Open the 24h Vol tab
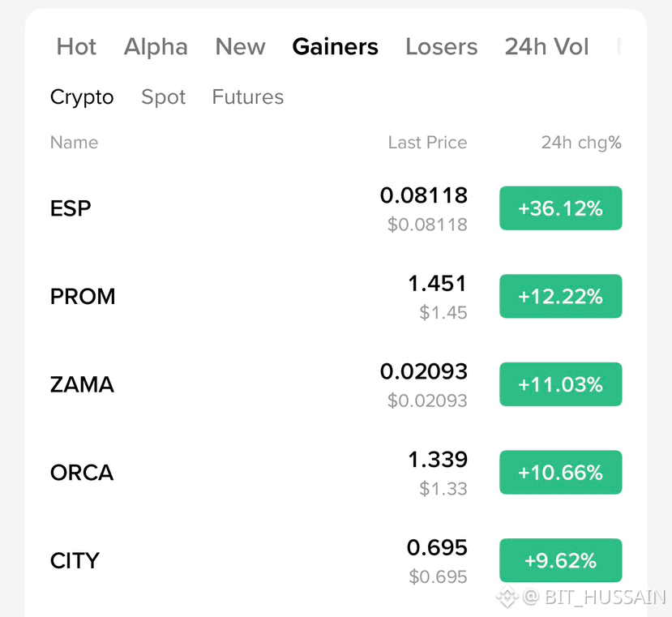672x617 pixels. 547,46
